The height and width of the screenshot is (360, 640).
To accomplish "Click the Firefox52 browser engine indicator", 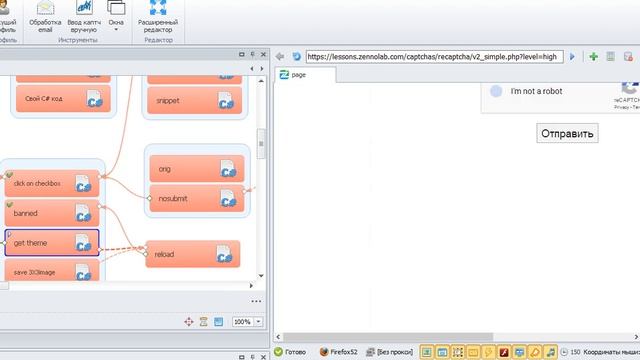I will point(338,352).
